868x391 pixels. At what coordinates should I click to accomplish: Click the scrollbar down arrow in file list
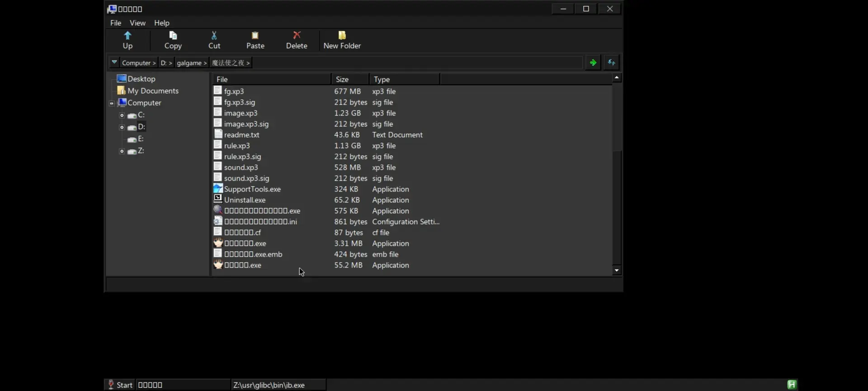(617, 271)
